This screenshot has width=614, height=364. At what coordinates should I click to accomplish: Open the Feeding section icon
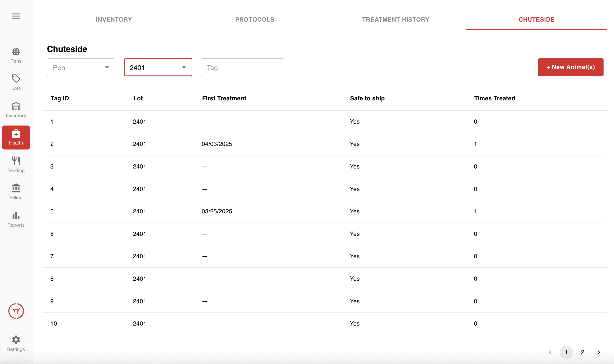pos(16,164)
